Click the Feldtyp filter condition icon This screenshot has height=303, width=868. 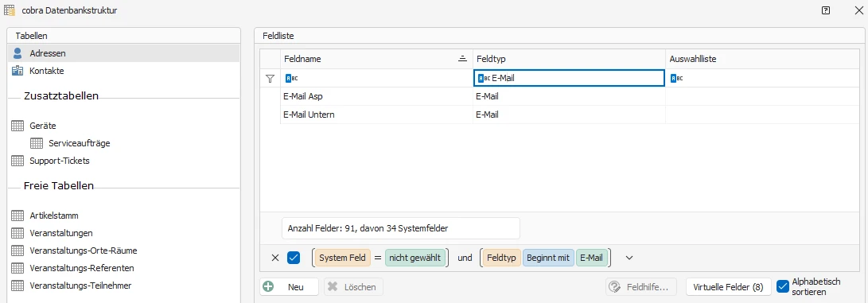pyautogui.click(x=484, y=79)
